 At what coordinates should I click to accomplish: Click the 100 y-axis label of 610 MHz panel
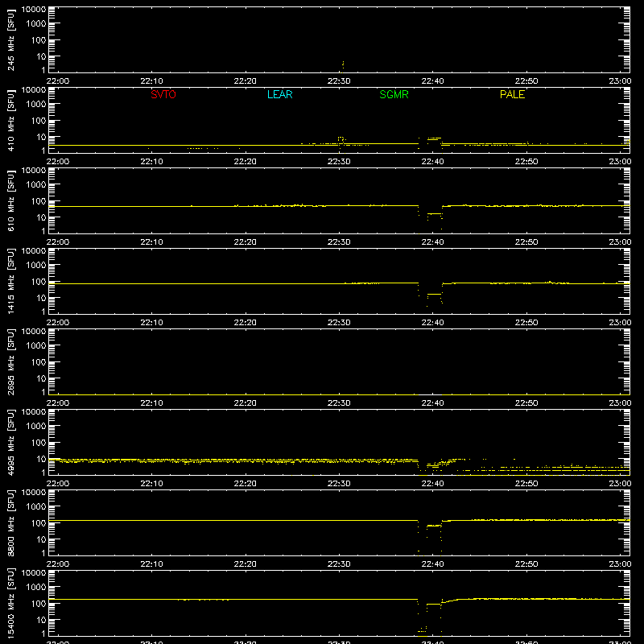(39, 201)
